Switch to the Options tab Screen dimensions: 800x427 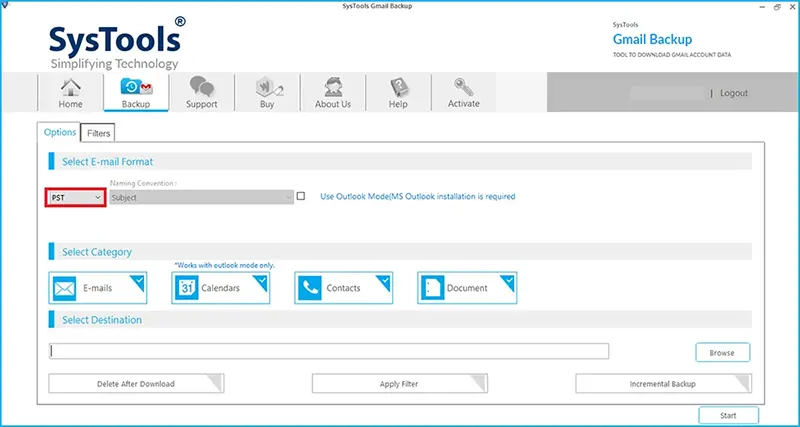click(x=60, y=132)
